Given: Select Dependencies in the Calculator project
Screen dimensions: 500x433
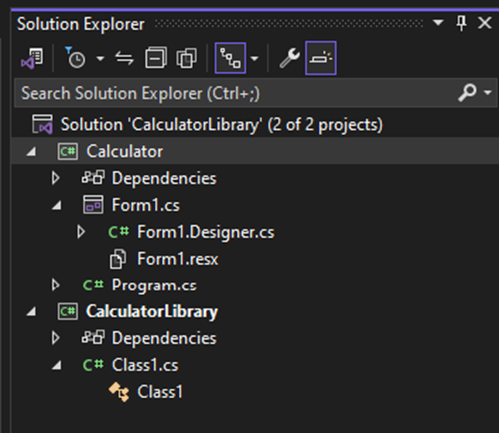Looking at the screenshot, I should coord(164,178).
